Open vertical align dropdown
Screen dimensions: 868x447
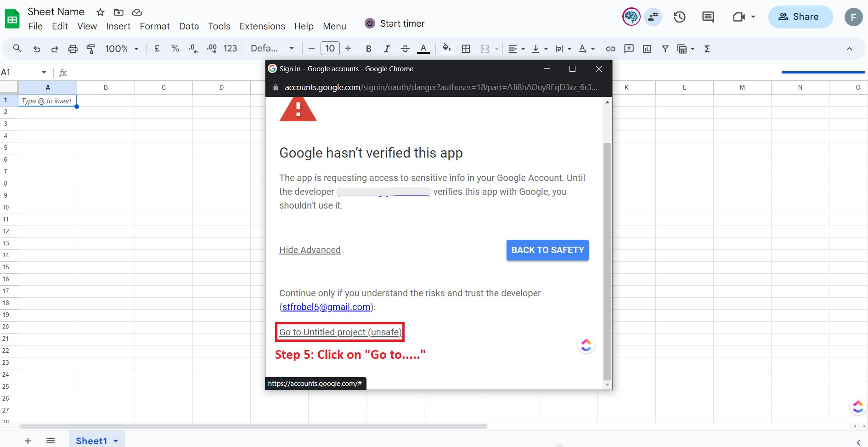click(x=540, y=49)
